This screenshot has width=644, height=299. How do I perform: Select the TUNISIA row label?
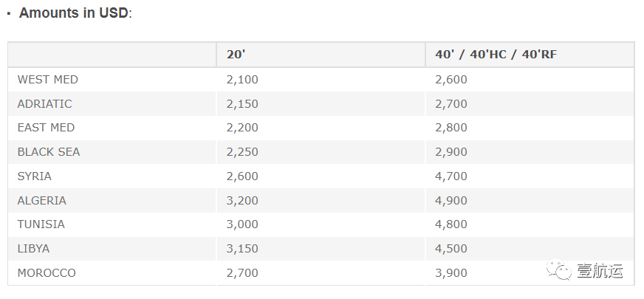coord(41,224)
